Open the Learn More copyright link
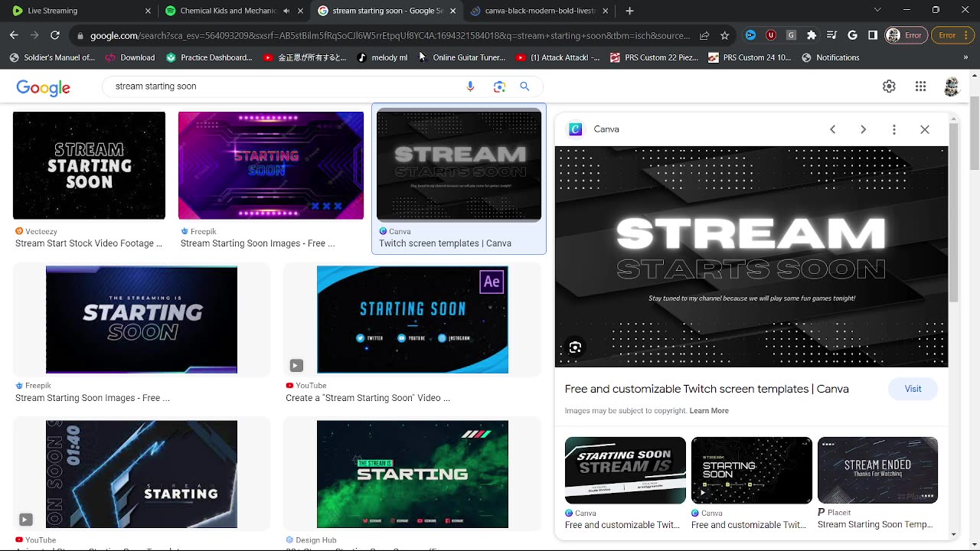This screenshot has height=551, width=980. pyautogui.click(x=709, y=411)
